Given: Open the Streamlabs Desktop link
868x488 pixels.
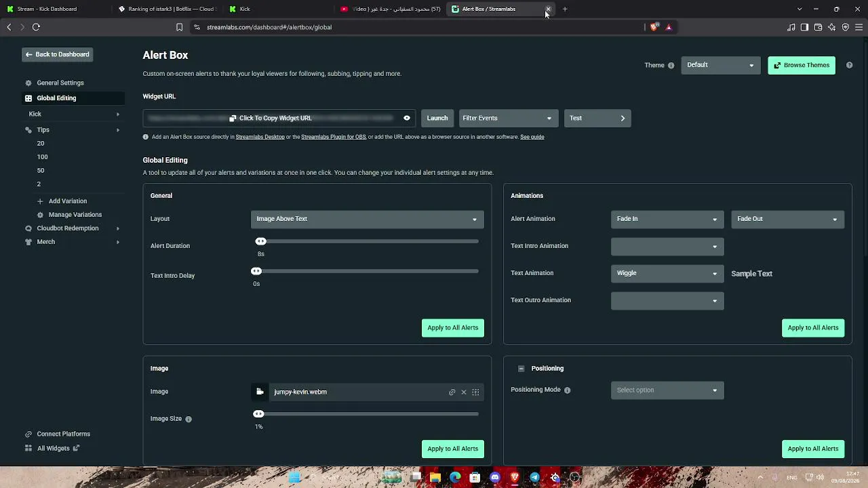Looking at the screenshot, I should [x=260, y=137].
